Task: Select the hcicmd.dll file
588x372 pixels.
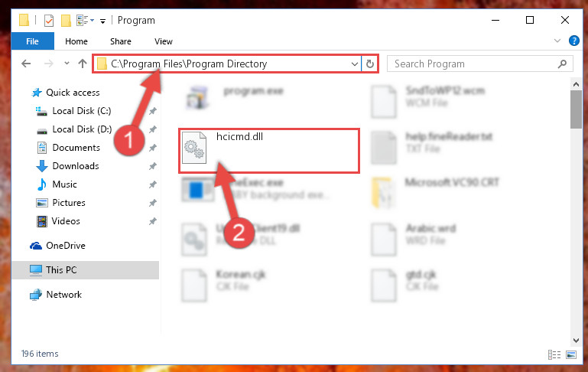Action: coord(269,151)
